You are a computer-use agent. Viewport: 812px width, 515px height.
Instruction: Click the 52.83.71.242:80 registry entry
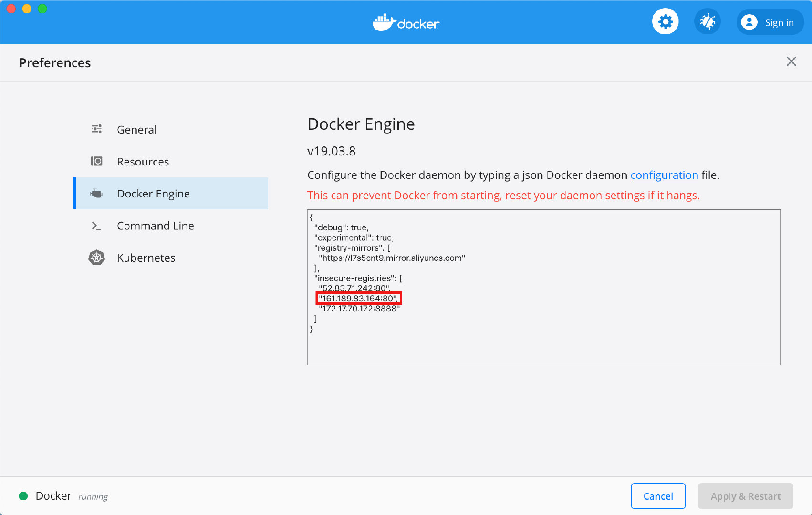[x=354, y=288]
